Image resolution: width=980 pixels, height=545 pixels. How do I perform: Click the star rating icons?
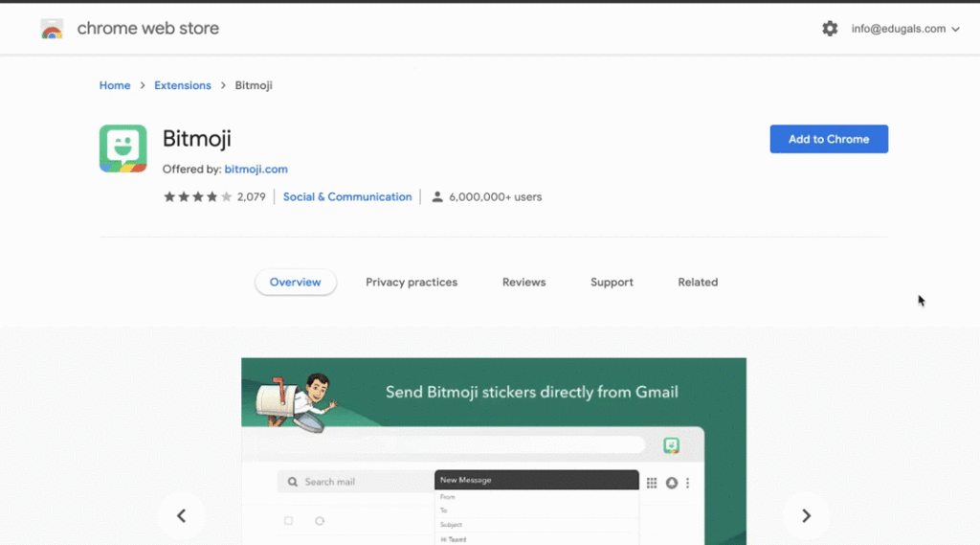197,197
